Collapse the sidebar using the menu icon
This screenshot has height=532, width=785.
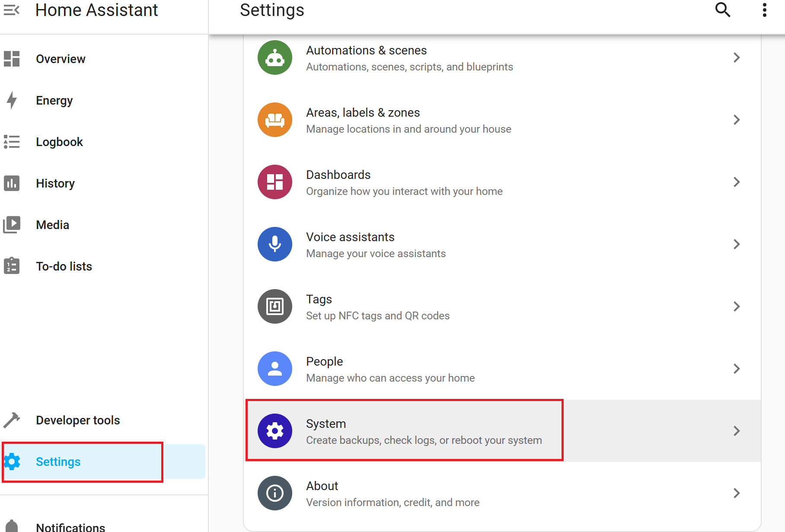click(x=12, y=10)
